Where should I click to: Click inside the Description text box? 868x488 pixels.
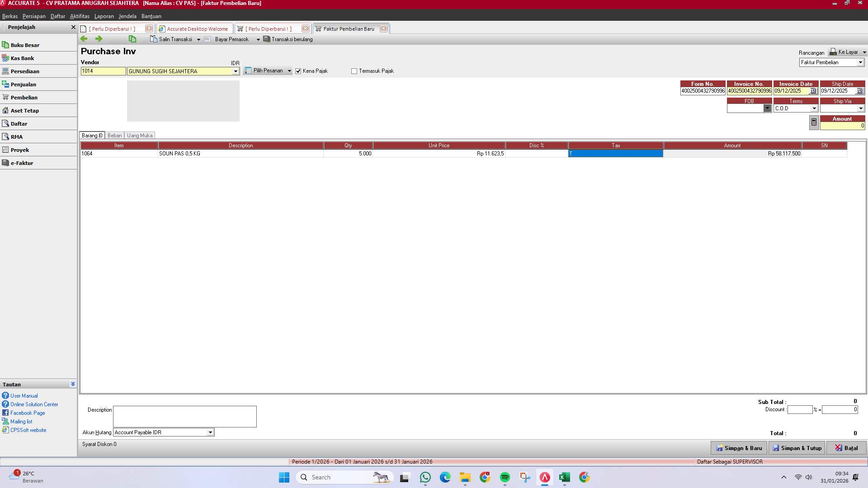(184, 416)
